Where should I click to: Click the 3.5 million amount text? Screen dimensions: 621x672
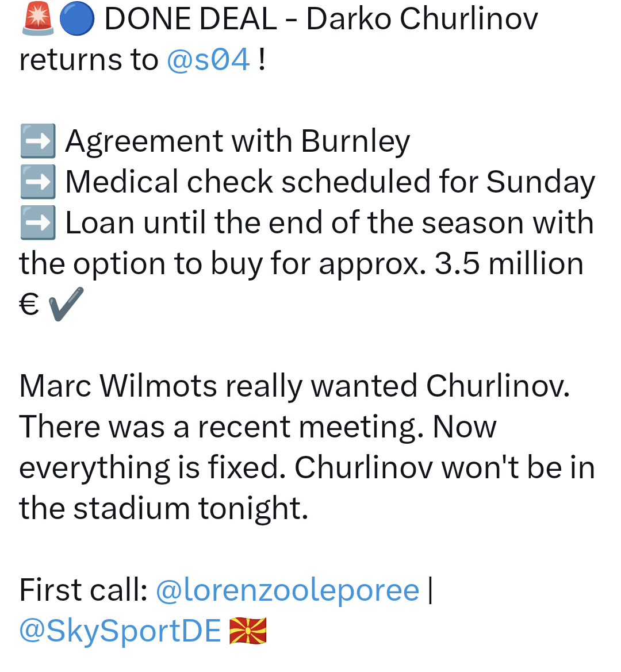pyautogui.click(x=509, y=263)
